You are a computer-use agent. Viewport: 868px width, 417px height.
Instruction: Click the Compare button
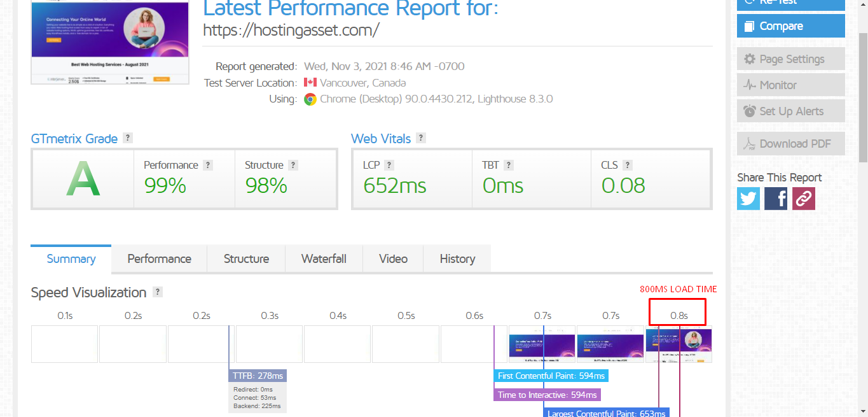click(x=791, y=26)
